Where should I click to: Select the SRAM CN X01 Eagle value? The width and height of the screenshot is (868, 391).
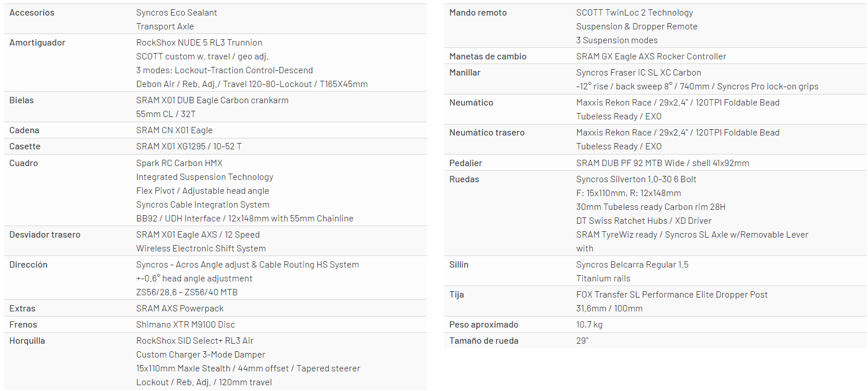[174, 130]
